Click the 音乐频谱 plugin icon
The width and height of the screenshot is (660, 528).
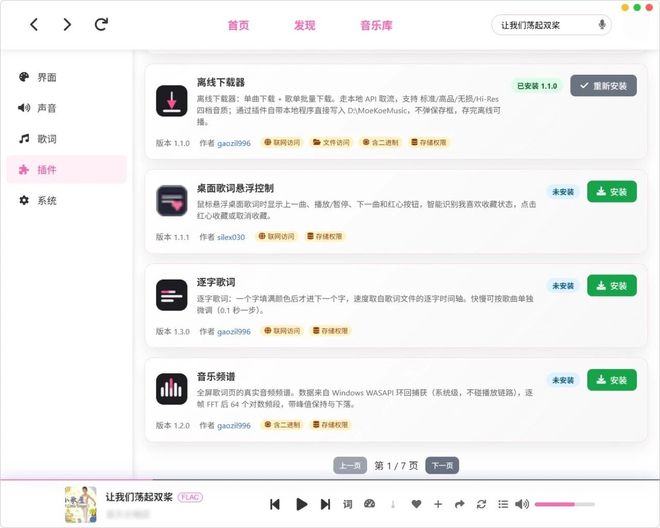172,389
